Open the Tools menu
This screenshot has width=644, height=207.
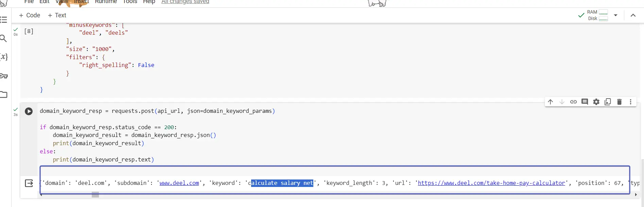point(130,2)
